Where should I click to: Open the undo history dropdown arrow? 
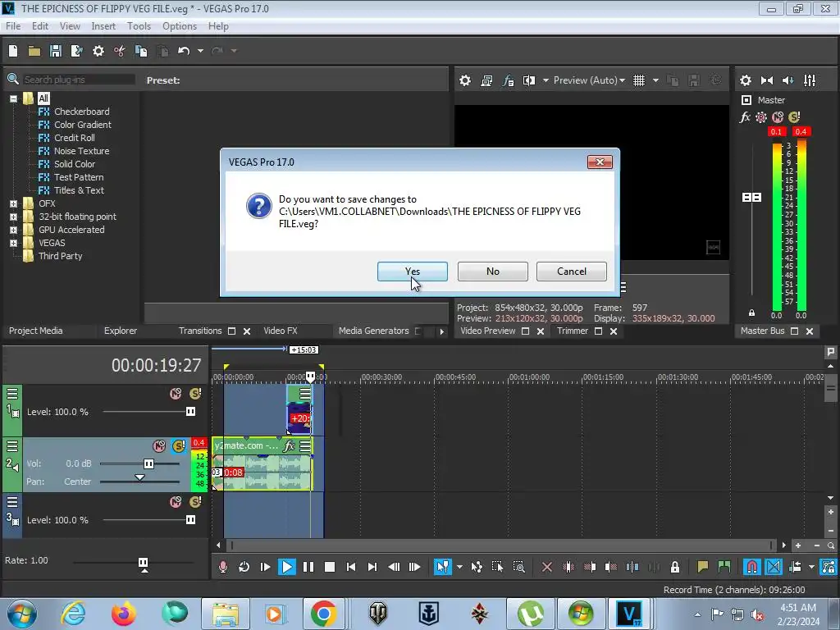[200, 51]
